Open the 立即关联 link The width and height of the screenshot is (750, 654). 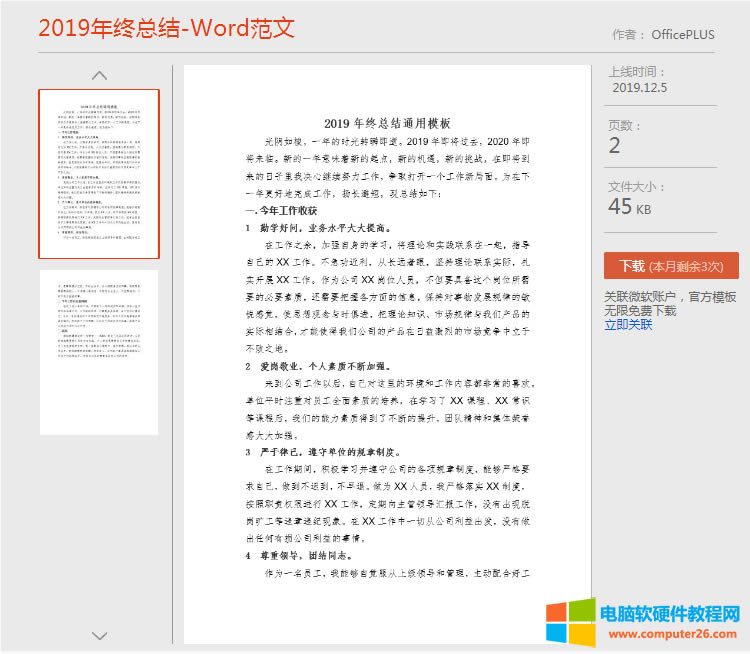[x=628, y=324]
